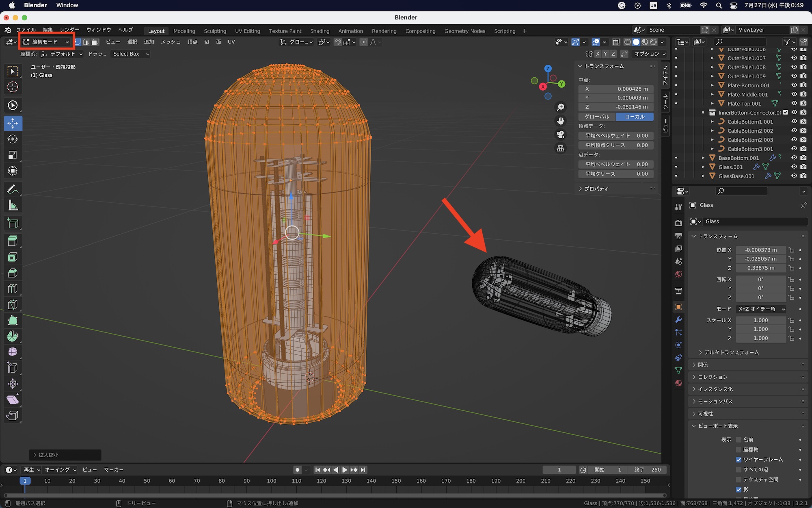
Task: Hide Glass.001 using its eye icon
Action: click(x=794, y=167)
